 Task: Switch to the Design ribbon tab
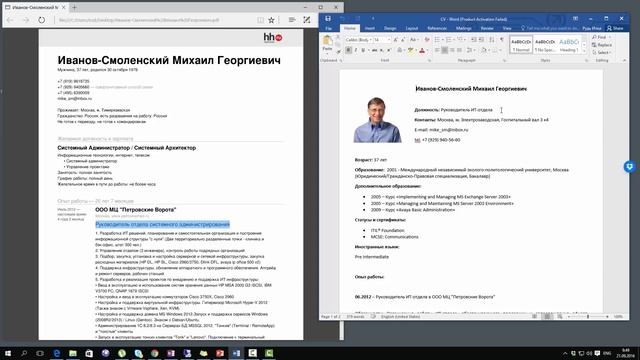(390, 29)
